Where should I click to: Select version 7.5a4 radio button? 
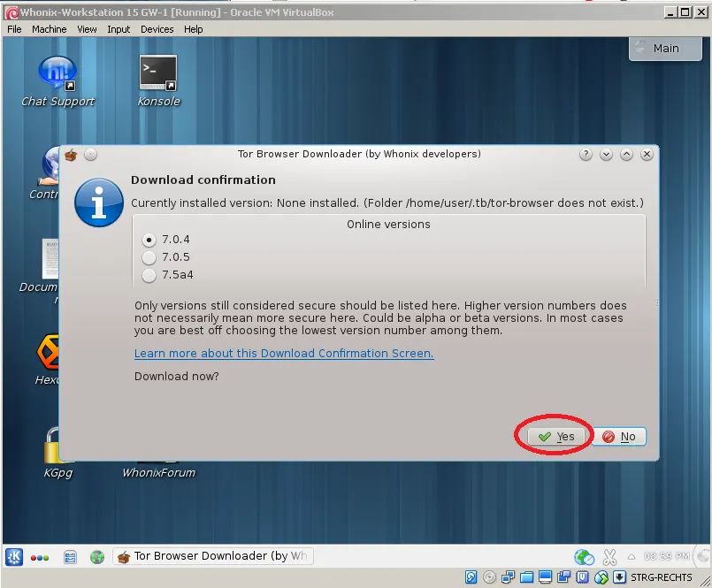pyautogui.click(x=149, y=275)
